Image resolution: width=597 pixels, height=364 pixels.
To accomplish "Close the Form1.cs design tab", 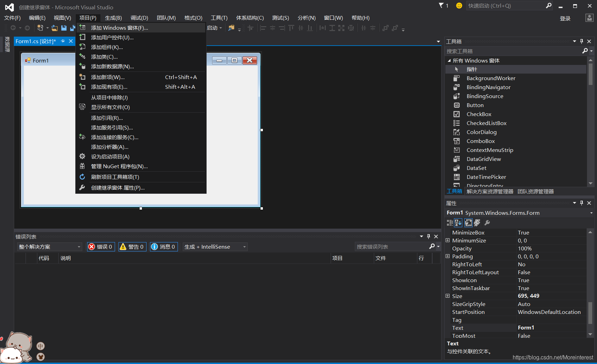I will coord(71,41).
